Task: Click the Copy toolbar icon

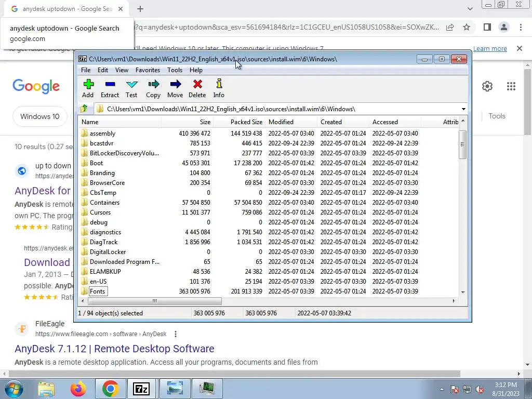Action: pos(153,88)
